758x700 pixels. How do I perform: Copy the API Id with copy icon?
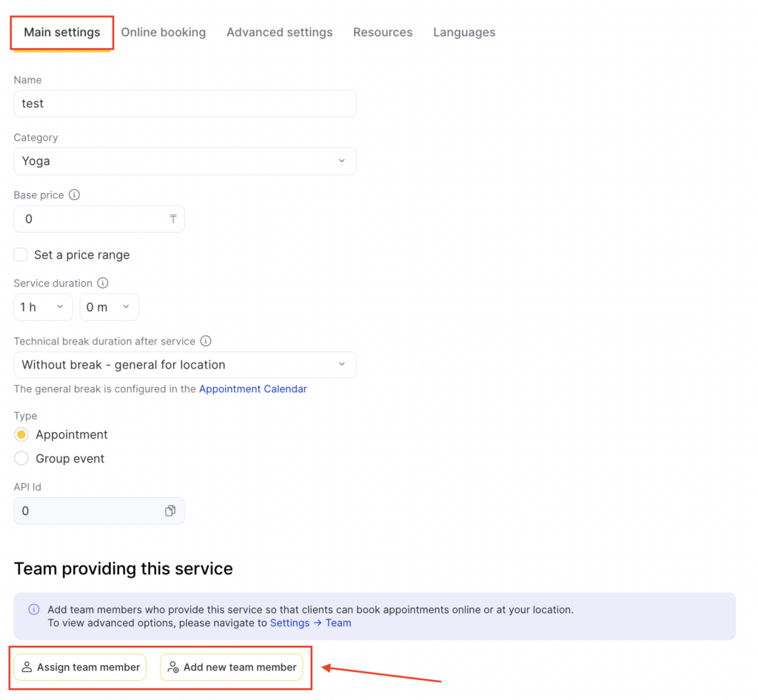[x=170, y=511]
